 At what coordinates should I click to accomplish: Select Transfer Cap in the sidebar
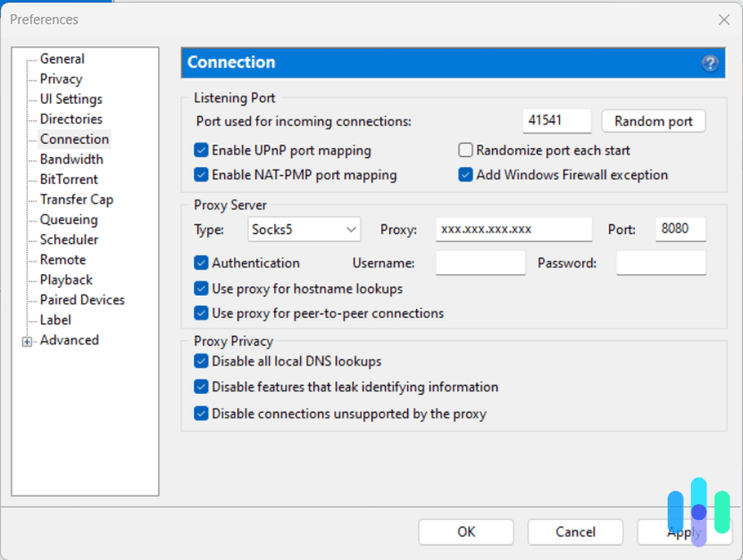(x=77, y=200)
